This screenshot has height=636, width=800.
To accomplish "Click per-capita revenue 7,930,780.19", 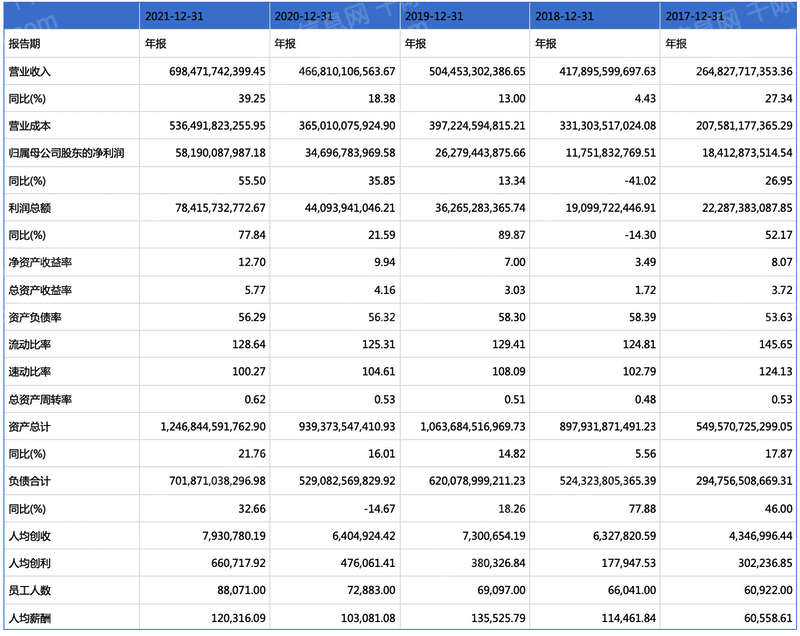I will [x=234, y=537].
